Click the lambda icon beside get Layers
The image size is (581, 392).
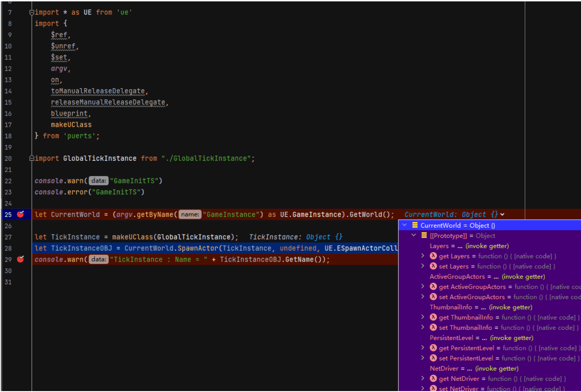click(433, 256)
